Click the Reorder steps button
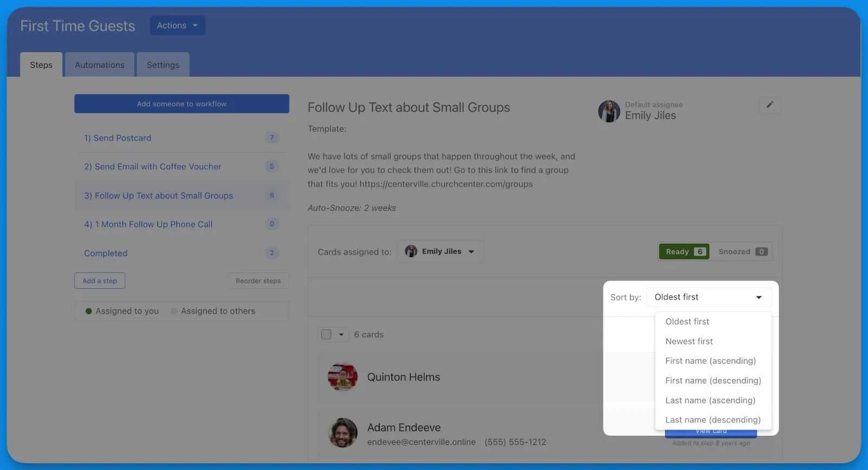Viewport: 868px width, 470px height. point(258,281)
